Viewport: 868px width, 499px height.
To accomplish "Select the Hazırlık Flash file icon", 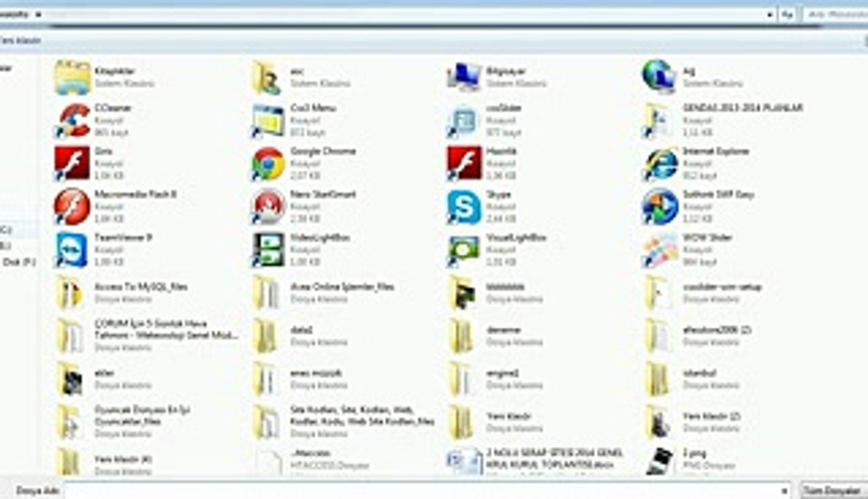I will tap(464, 164).
